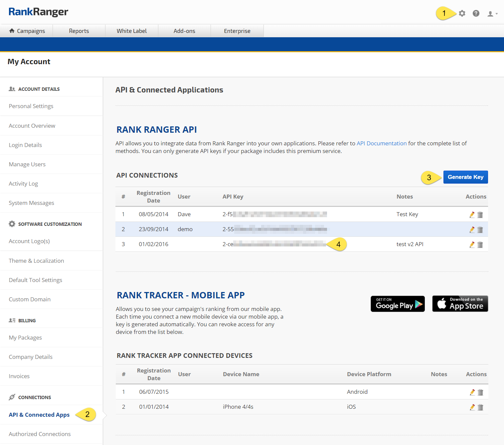
Task: Select the Enterprise tab
Action: coord(237,31)
